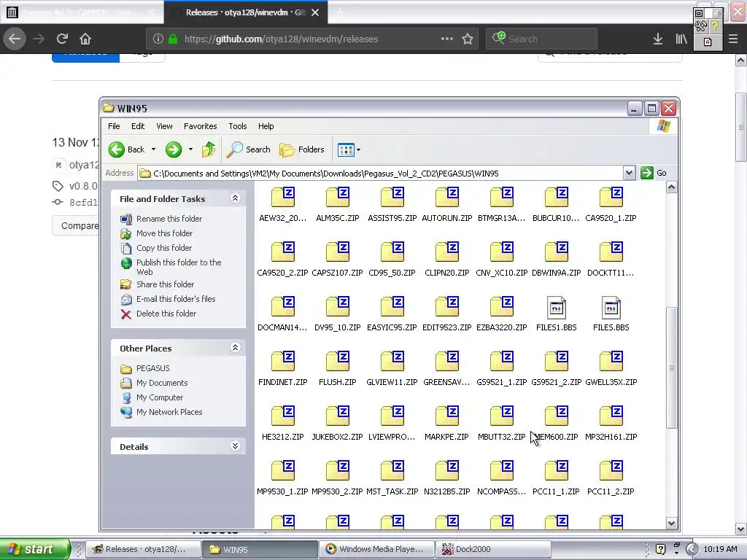
Task: Click the Firefox Search box
Action: pyautogui.click(x=542, y=39)
